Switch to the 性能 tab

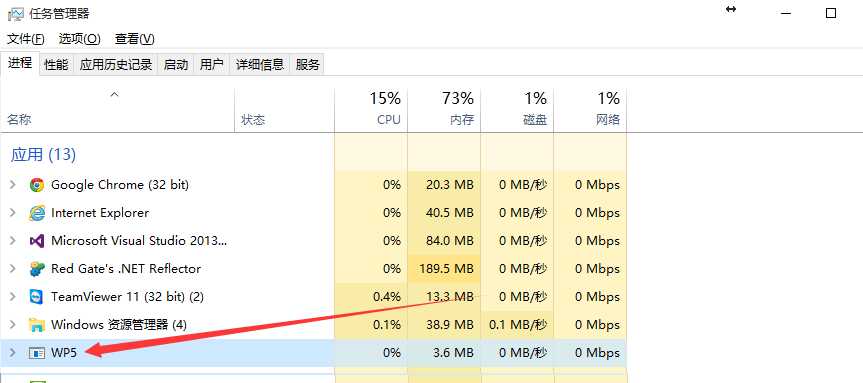tap(57, 64)
